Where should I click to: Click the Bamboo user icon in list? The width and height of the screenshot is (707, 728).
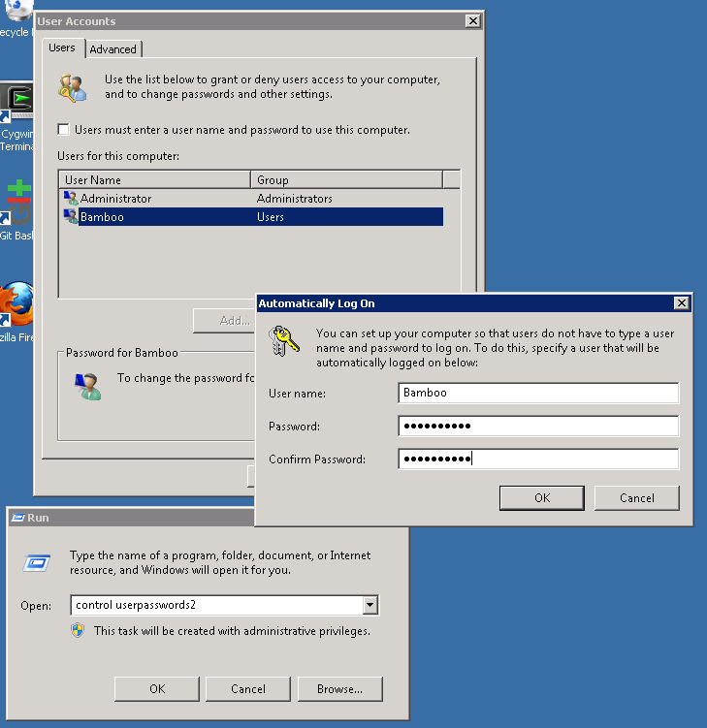tap(71, 217)
